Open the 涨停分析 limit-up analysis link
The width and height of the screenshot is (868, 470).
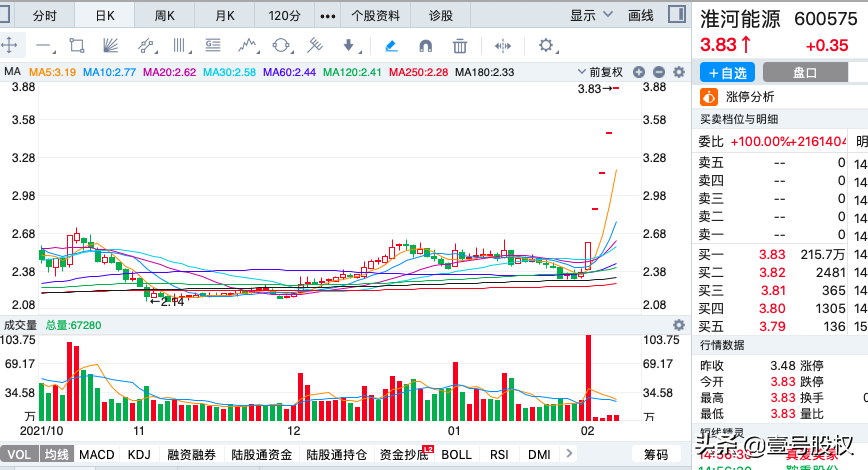750,97
